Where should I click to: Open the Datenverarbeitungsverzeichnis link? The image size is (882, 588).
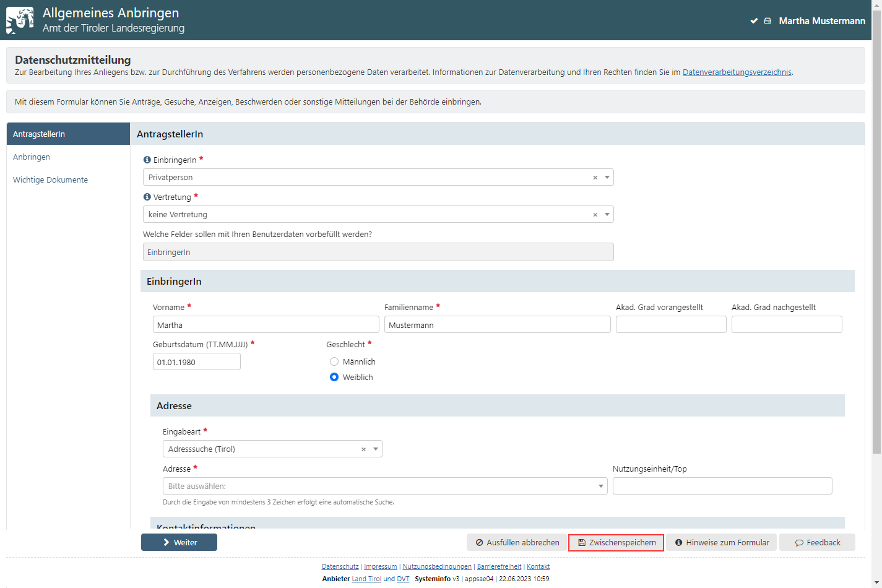coord(737,72)
